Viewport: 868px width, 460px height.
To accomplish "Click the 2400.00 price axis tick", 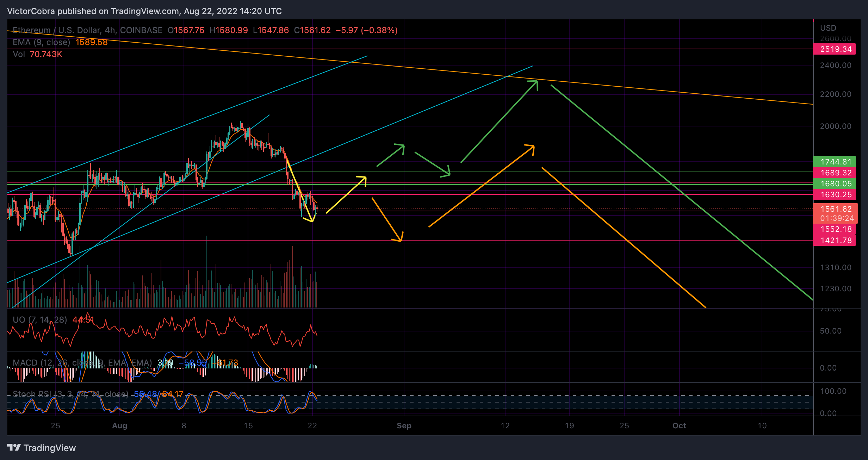I will coord(835,65).
